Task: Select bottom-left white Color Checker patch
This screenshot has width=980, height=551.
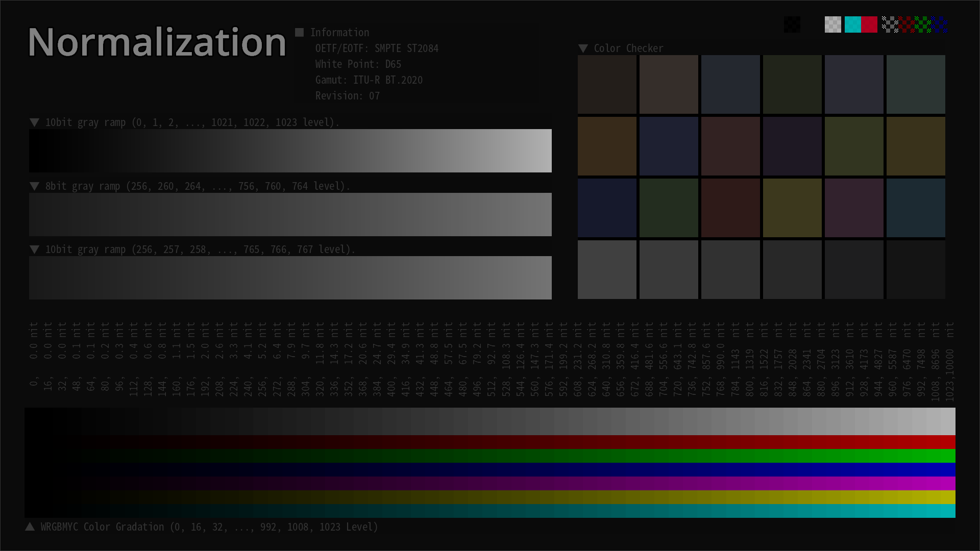Action: (607, 269)
